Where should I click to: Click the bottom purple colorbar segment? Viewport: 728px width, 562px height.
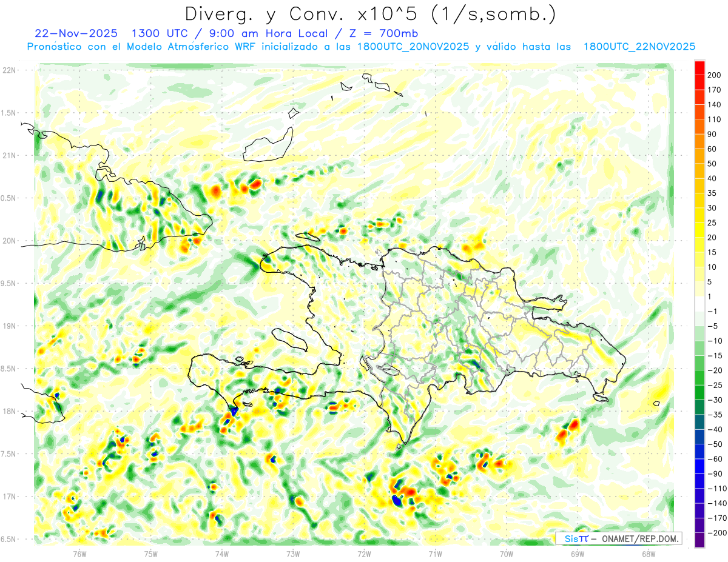pos(699,540)
